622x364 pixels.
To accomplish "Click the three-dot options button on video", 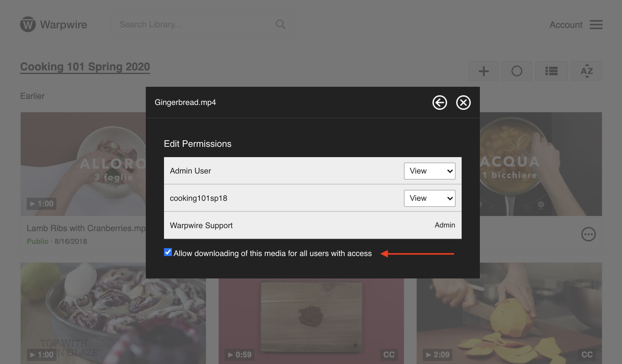I will point(588,234).
